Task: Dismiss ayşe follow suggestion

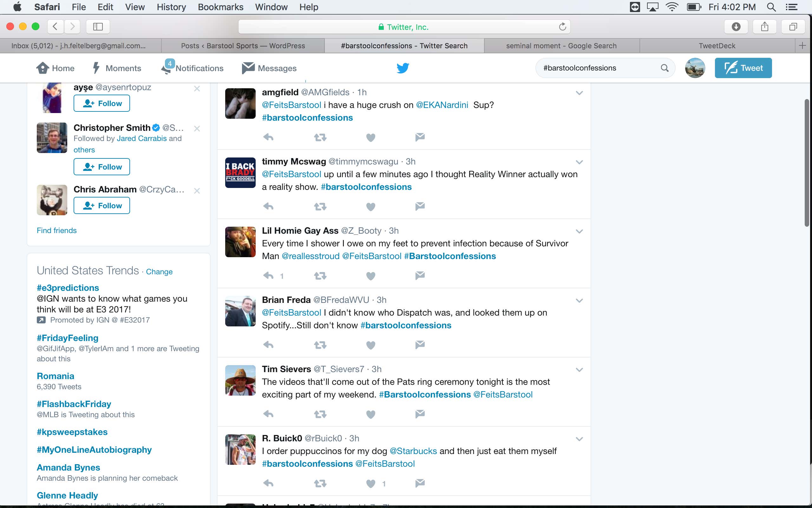Action: click(197, 89)
